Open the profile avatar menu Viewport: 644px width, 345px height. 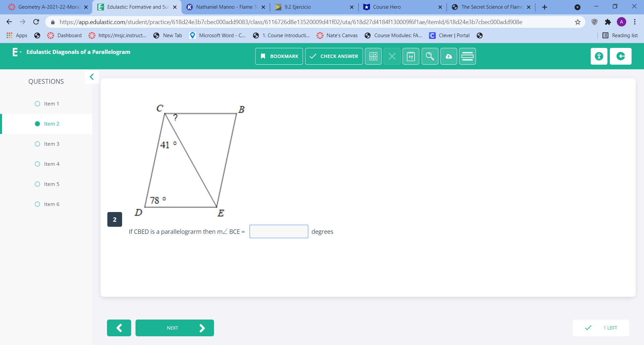click(622, 22)
